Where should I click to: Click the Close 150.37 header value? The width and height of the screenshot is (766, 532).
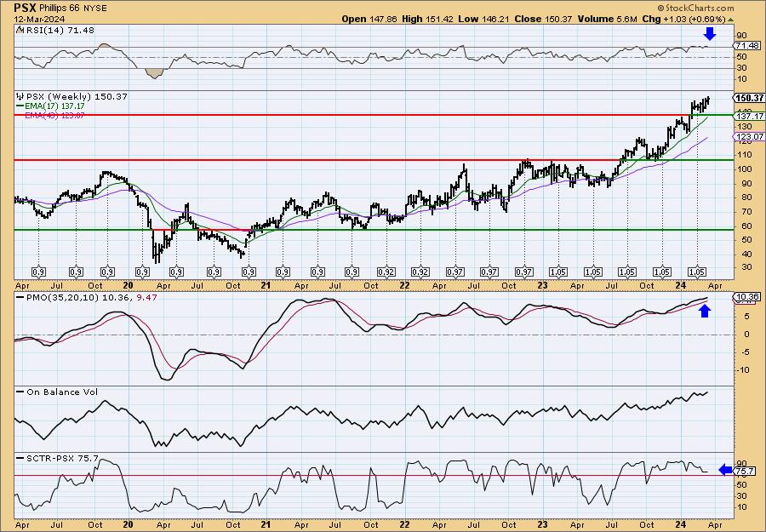tap(543, 19)
